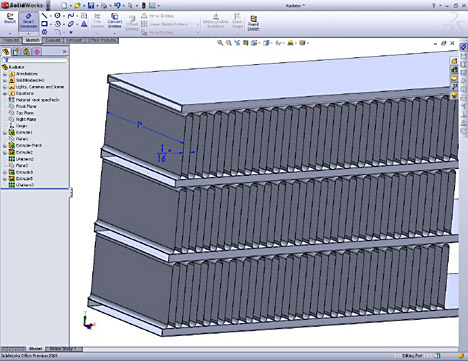Expand the Extrude1 feature node
Image resolution: width=468 pixels, height=361 pixels.
pos(5,132)
